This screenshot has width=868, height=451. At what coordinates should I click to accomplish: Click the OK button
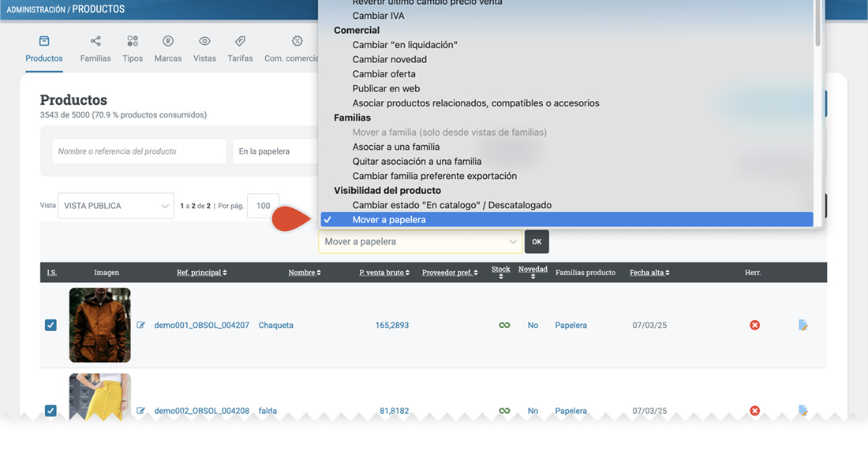(x=537, y=242)
